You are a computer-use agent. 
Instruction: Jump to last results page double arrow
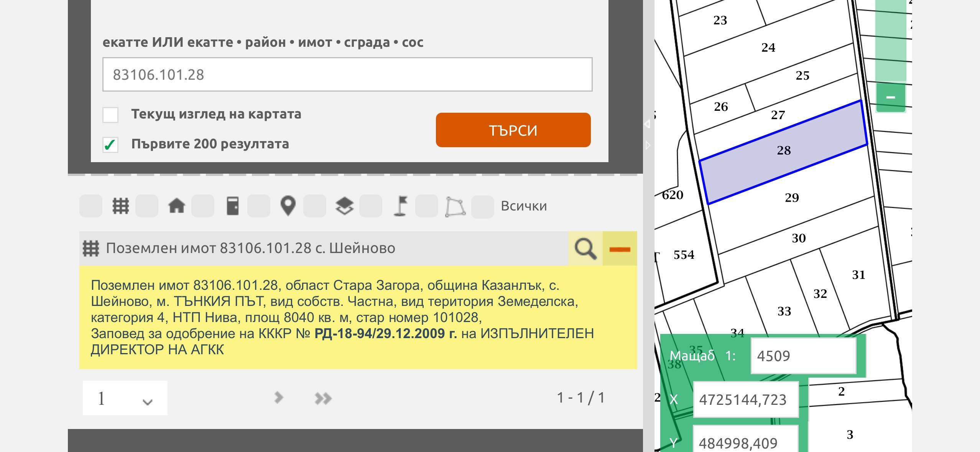point(323,398)
